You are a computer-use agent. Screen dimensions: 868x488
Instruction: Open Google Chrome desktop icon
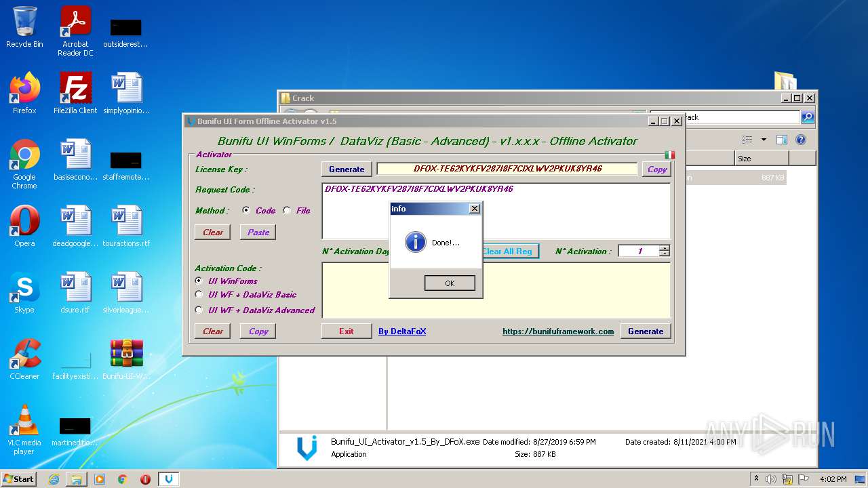24,164
